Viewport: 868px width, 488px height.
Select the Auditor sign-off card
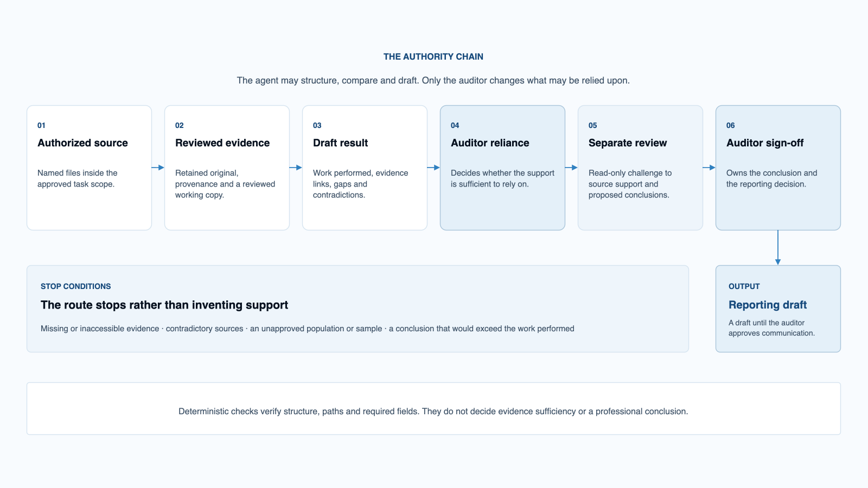pos(778,168)
